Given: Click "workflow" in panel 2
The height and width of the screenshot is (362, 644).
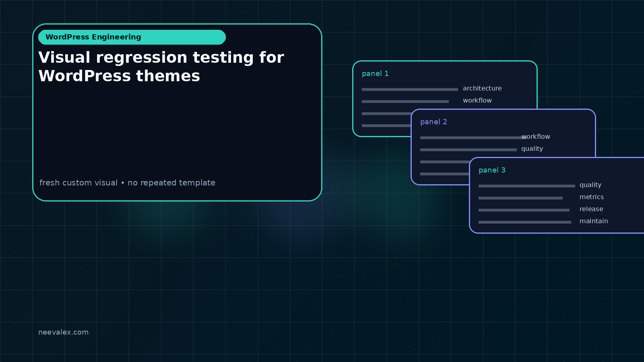Looking at the screenshot, I should (x=536, y=137).
